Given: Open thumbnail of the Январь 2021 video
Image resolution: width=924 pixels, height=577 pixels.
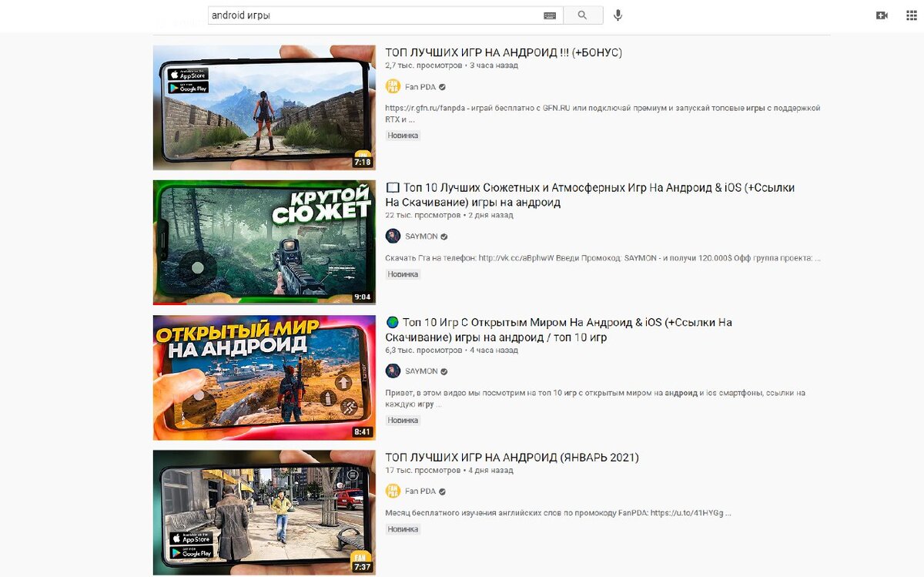Looking at the screenshot, I should (264, 512).
